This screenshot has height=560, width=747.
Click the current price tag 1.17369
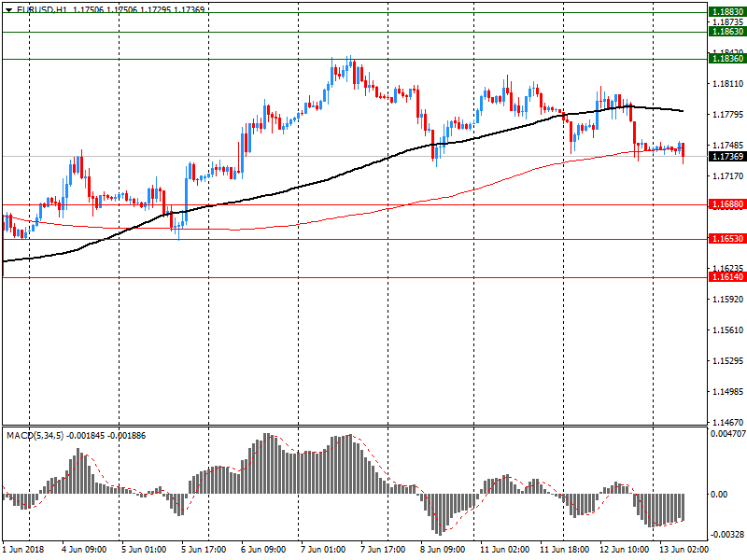point(726,156)
